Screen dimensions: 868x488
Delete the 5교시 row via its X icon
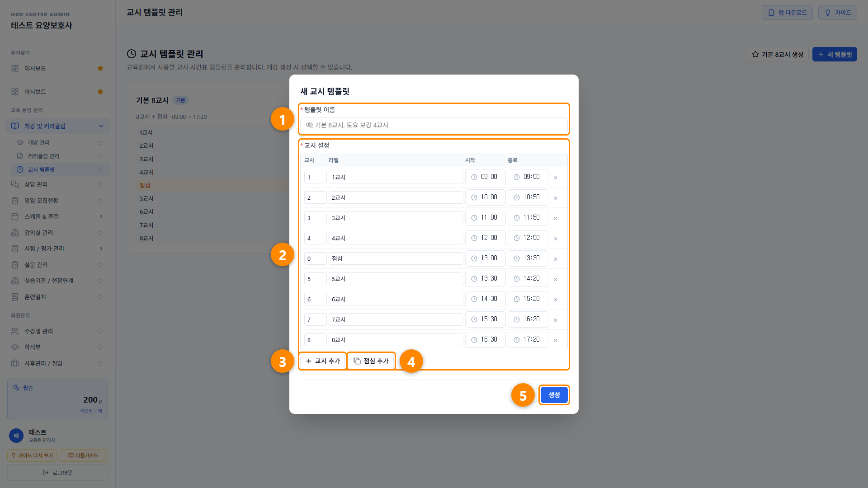[556, 279]
